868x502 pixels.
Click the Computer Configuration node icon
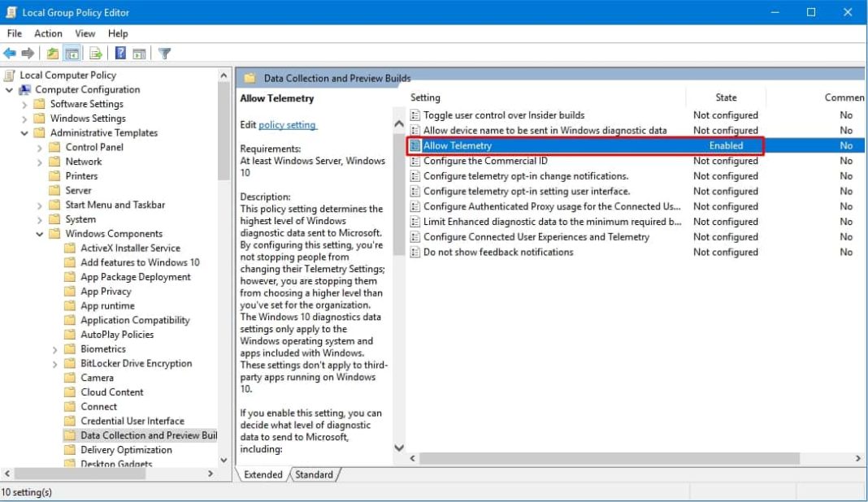pyautogui.click(x=25, y=89)
